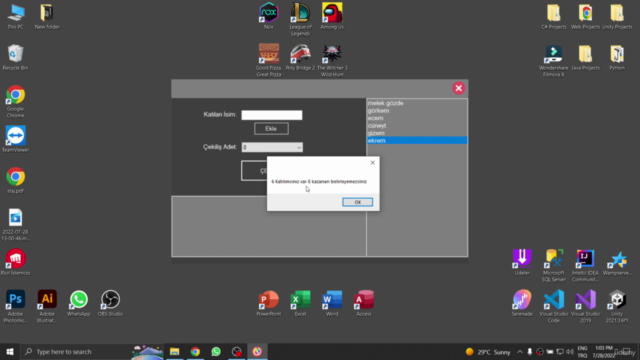The height and width of the screenshot is (360, 640).
Task: Select 'melek gözde' in the participant list
Action: [x=417, y=103]
